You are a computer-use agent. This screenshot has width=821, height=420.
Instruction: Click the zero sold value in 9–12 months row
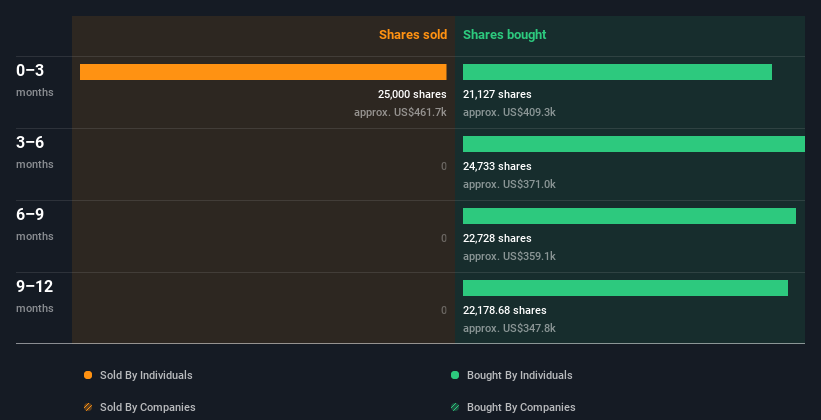444,310
